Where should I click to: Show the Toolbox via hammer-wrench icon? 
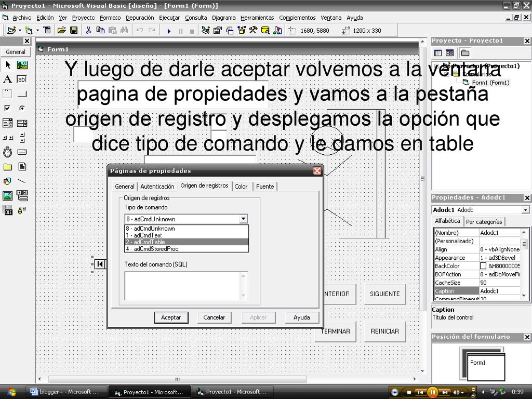(253, 31)
